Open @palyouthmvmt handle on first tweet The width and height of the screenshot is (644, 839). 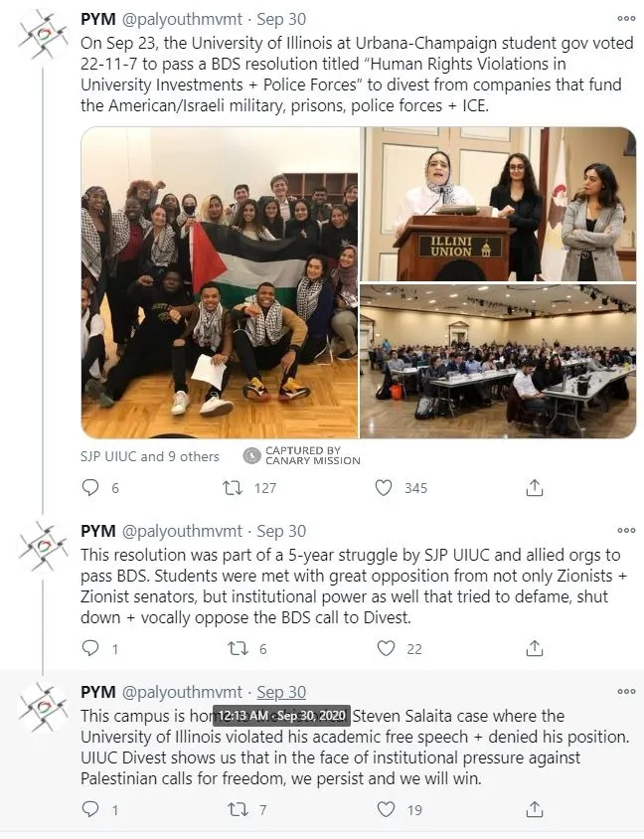coord(182,19)
